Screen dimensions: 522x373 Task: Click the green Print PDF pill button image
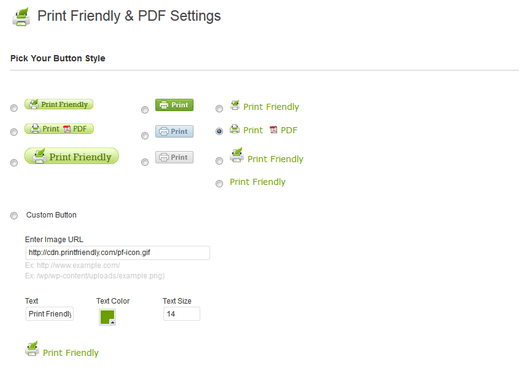coord(59,129)
